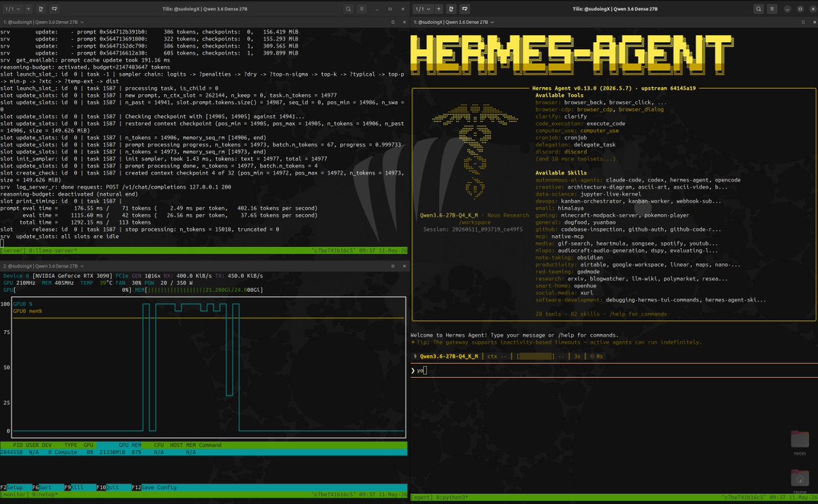This screenshot has width=818, height=504.
Task: Expand terminal title dropdown in Hermes Agent window
Action: click(x=454, y=23)
